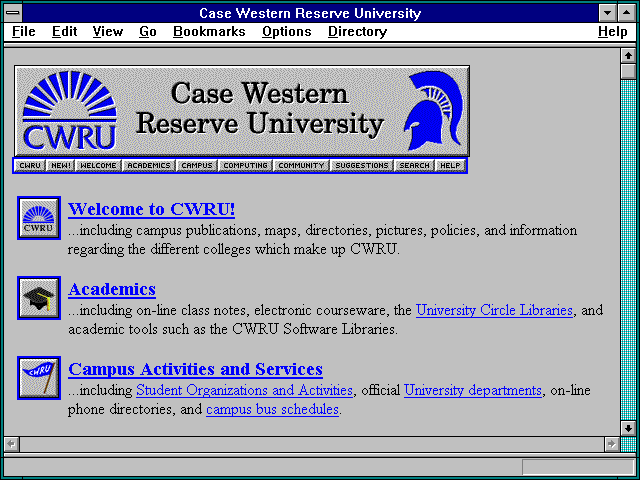This screenshot has width=640, height=480.
Task: Click the vertical scrollbar thumb
Action: point(628,71)
